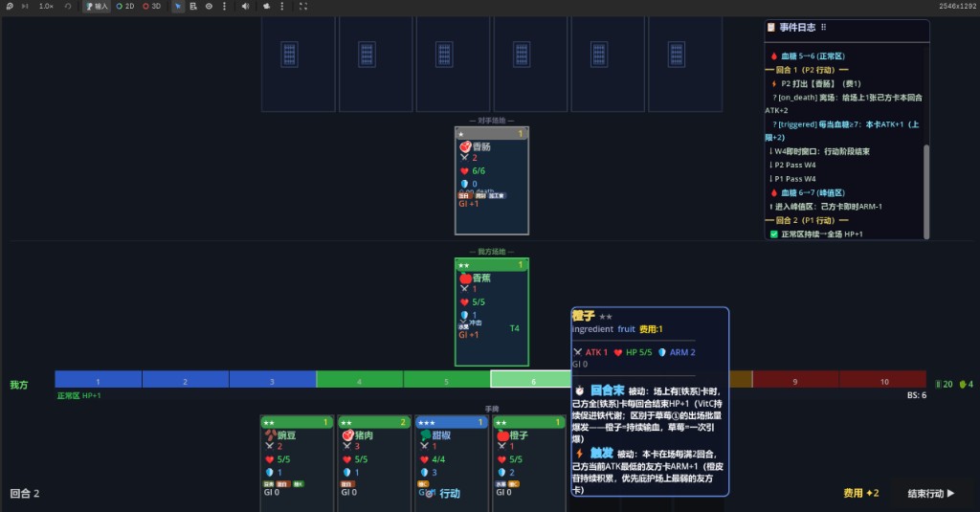Screen dimensions: 980x512
Task: Click the 费用 +2 cost indicator
Action: click(x=861, y=493)
